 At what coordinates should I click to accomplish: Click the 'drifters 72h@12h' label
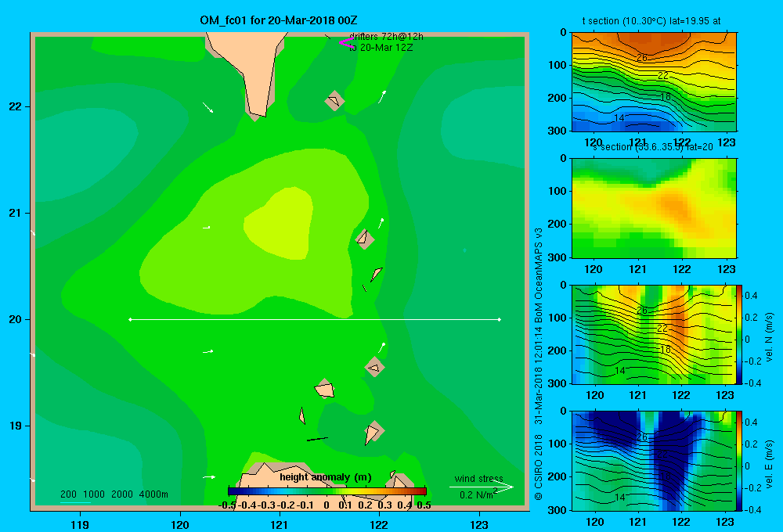[x=386, y=37]
